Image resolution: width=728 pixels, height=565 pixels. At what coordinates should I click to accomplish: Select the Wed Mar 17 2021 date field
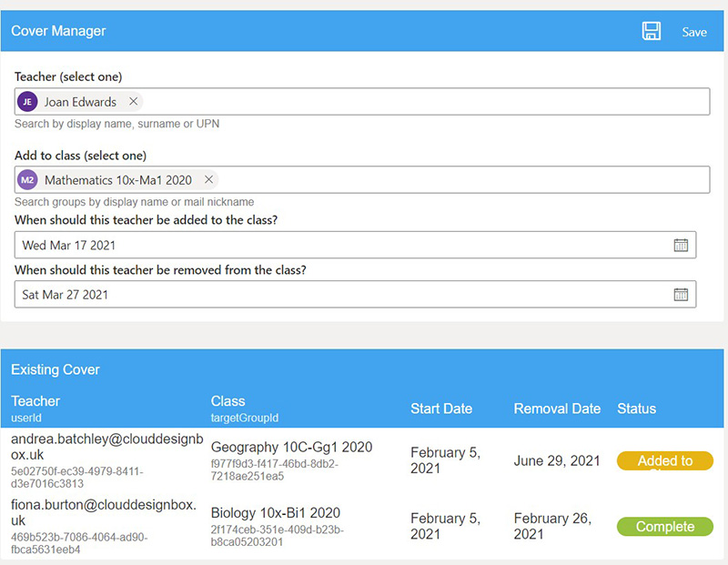point(355,245)
